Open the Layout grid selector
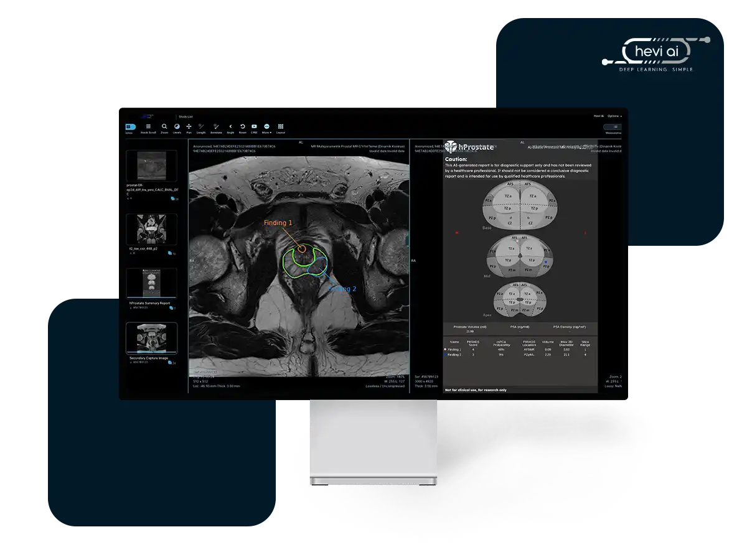 point(281,128)
